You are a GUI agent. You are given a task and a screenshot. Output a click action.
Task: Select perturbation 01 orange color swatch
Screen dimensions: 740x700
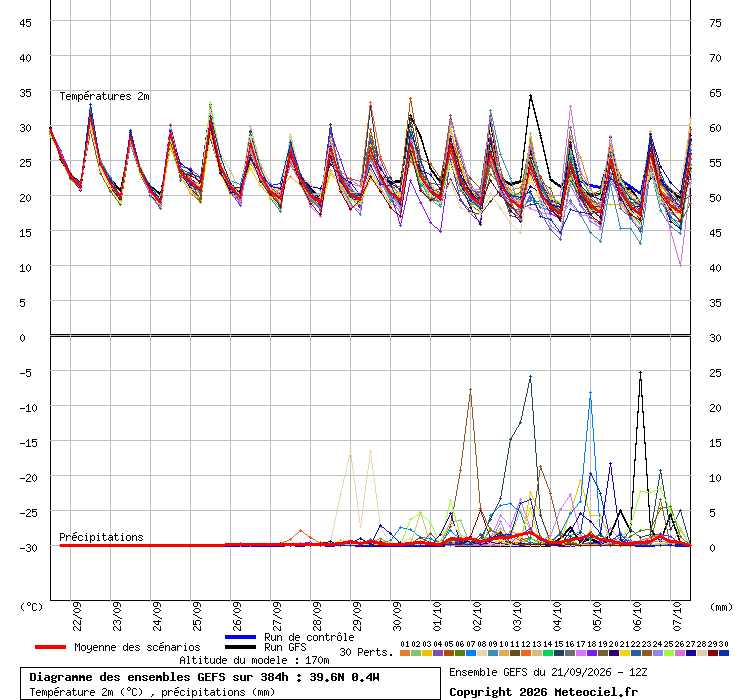coord(405,653)
